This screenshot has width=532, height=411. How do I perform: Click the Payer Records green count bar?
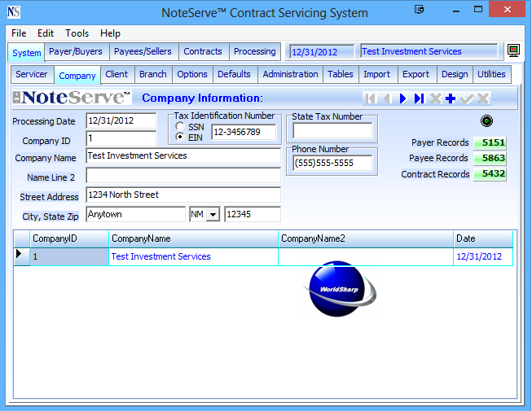[490, 142]
